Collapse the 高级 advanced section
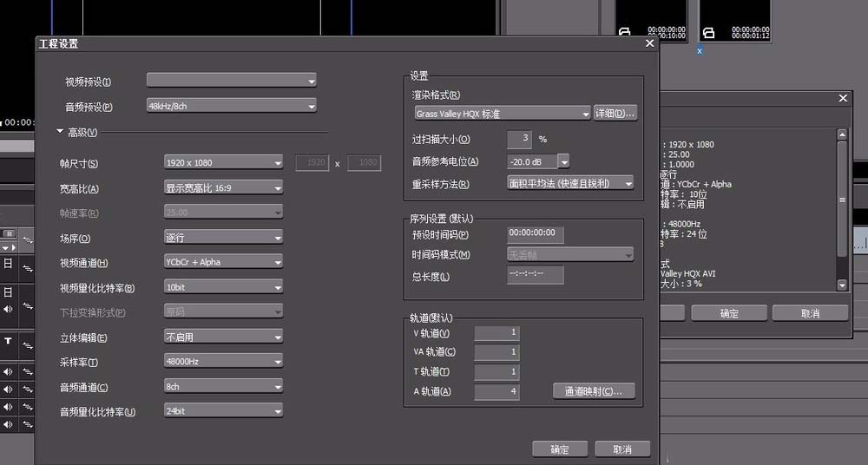868x465 pixels. [60, 132]
